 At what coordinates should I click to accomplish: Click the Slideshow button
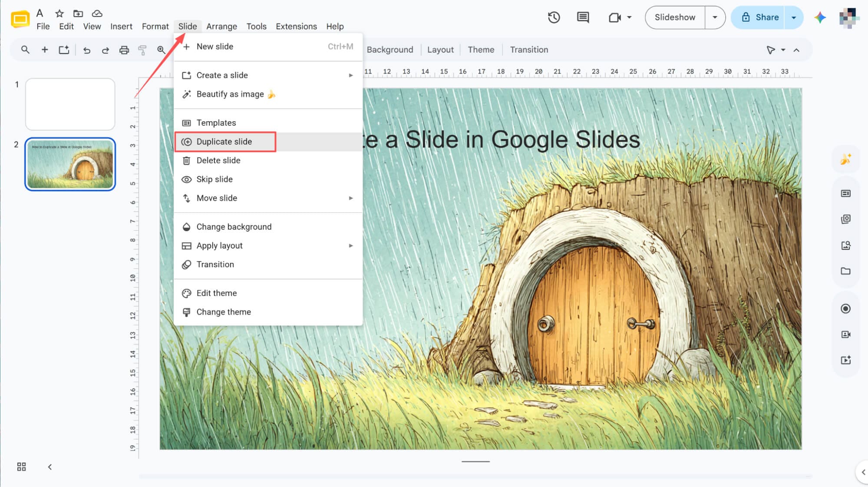(675, 17)
